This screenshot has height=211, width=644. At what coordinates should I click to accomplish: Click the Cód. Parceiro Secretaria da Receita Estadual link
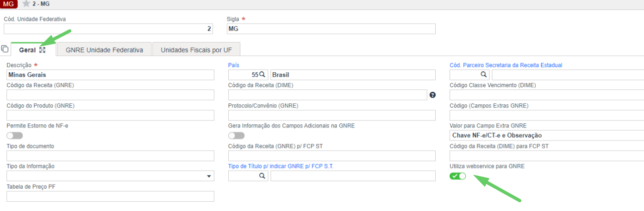click(506, 65)
